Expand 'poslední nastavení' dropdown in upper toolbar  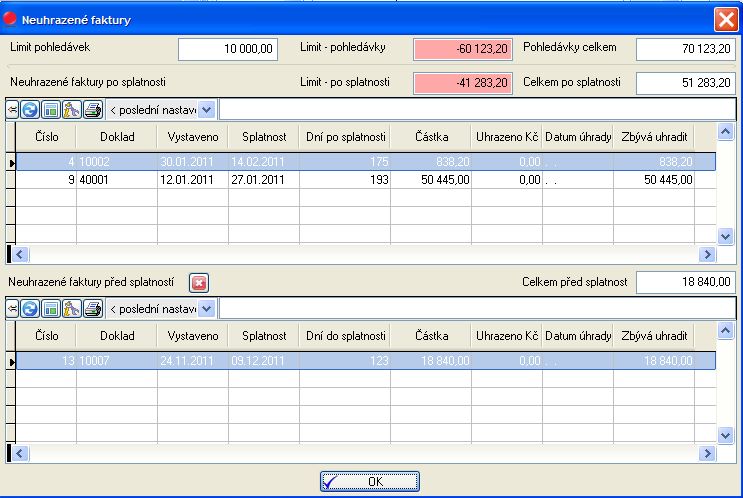[207, 109]
